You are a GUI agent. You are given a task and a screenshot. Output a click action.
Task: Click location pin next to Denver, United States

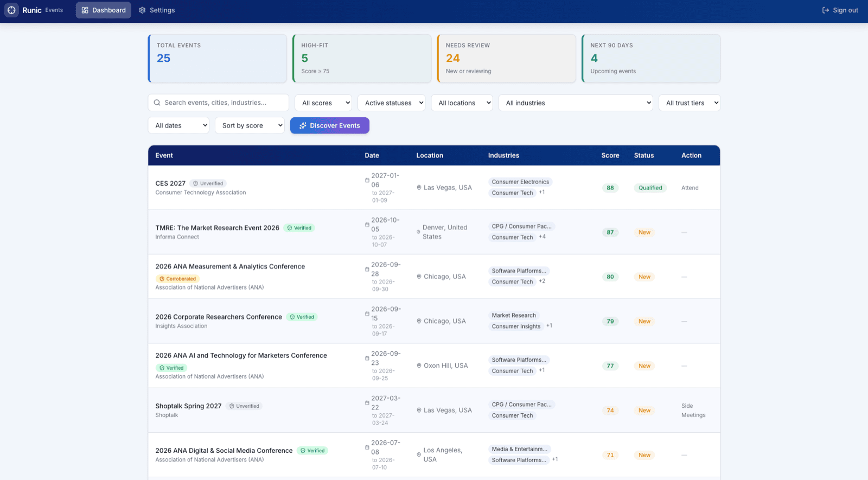[418, 232]
